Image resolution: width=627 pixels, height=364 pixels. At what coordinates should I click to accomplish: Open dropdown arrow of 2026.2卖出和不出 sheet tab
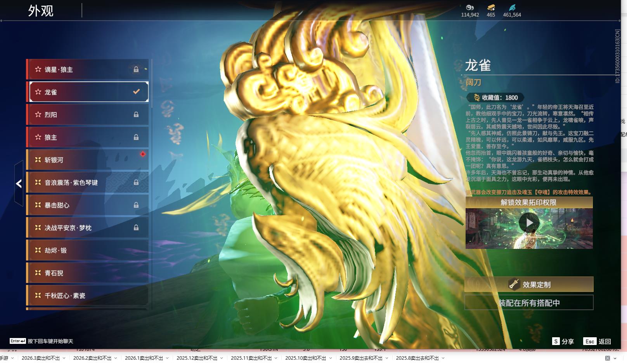(x=116, y=358)
